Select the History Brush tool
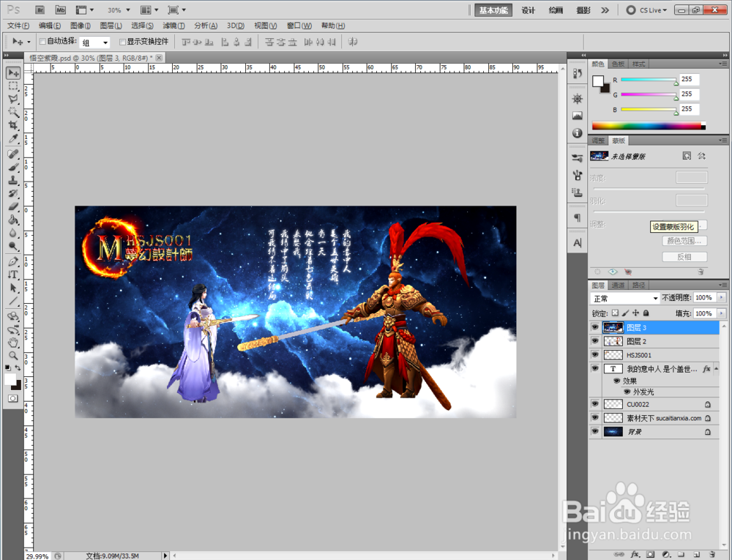The height and width of the screenshot is (560, 732). [x=13, y=193]
